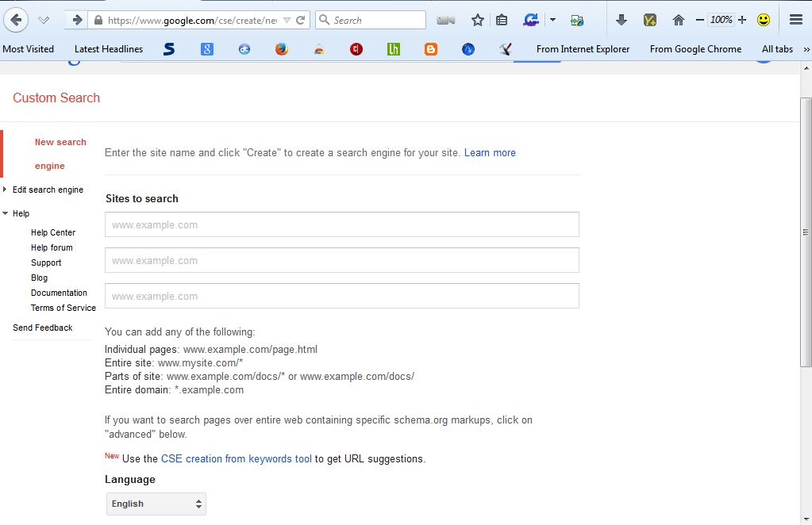Image resolution: width=812 pixels, height=525 pixels.
Task: Open the Language dropdown set to English
Action: pos(156,504)
